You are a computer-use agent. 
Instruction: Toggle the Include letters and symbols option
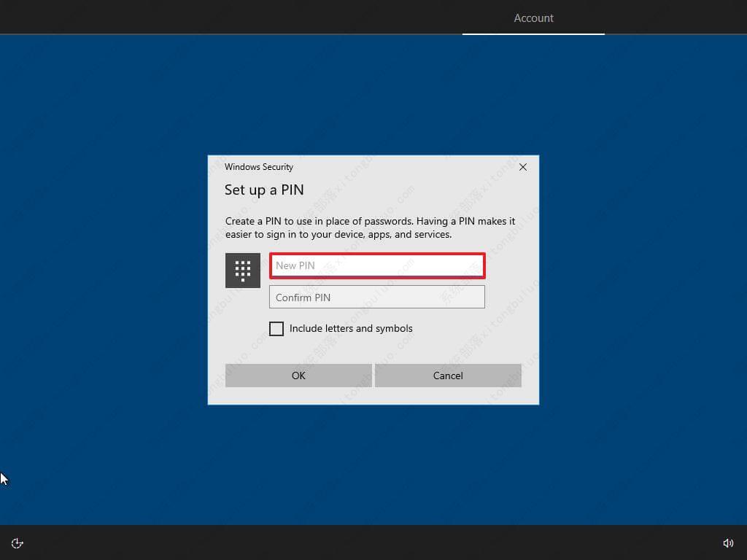click(276, 329)
